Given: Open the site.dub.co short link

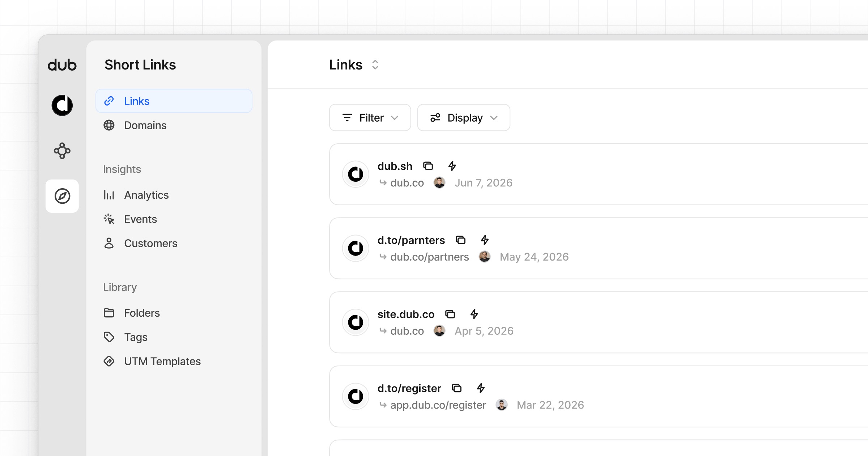Looking at the screenshot, I should pos(406,314).
